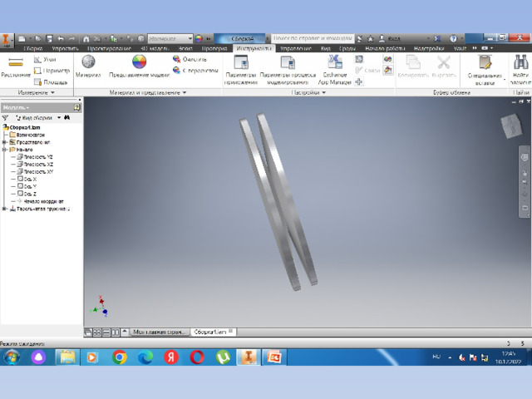Click the Exchange App Manager icon
532x399 pixels.
coord(335,66)
